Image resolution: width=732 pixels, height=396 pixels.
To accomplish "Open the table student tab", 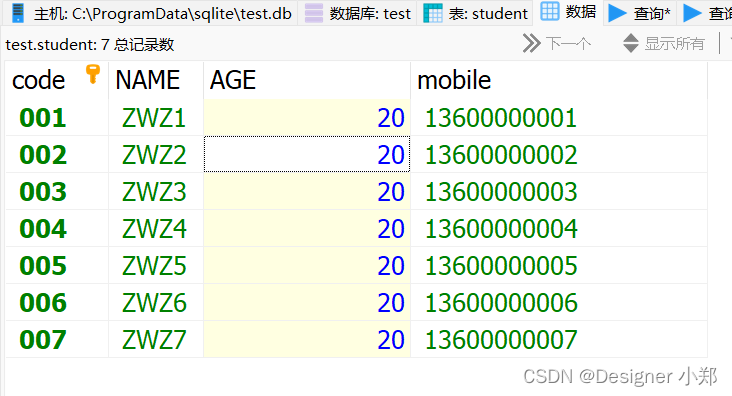I will (x=476, y=13).
